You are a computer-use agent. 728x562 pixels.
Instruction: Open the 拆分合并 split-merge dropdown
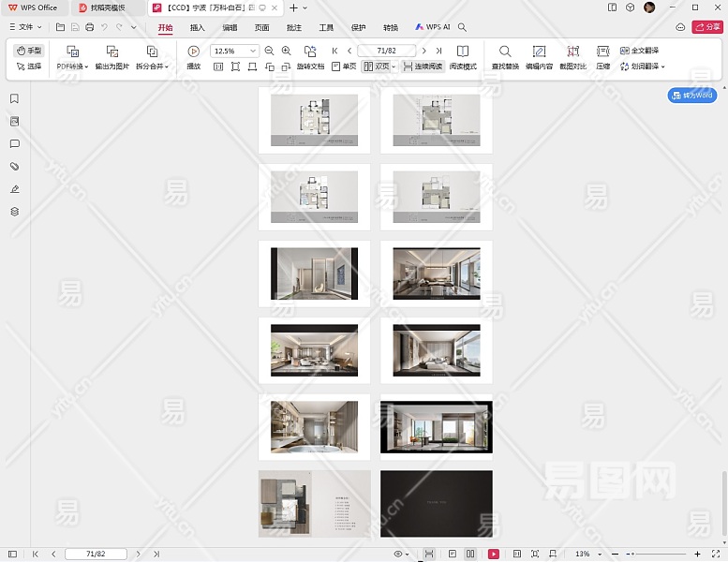click(x=152, y=67)
